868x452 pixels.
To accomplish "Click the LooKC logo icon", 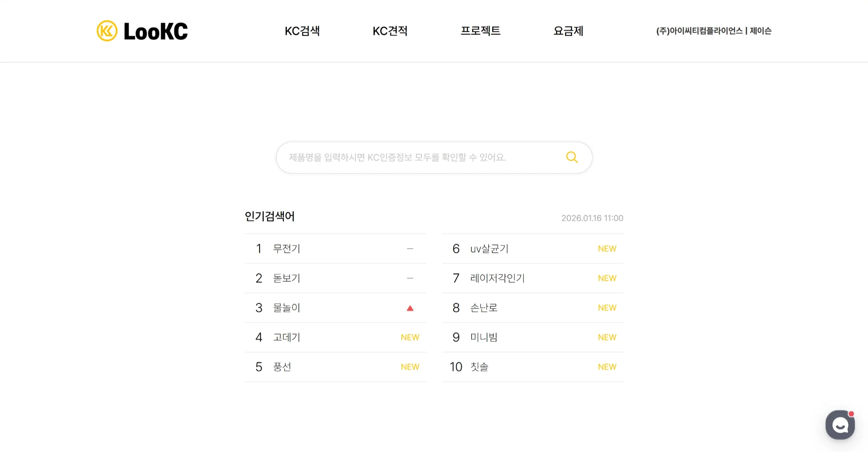I will (107, 31).
